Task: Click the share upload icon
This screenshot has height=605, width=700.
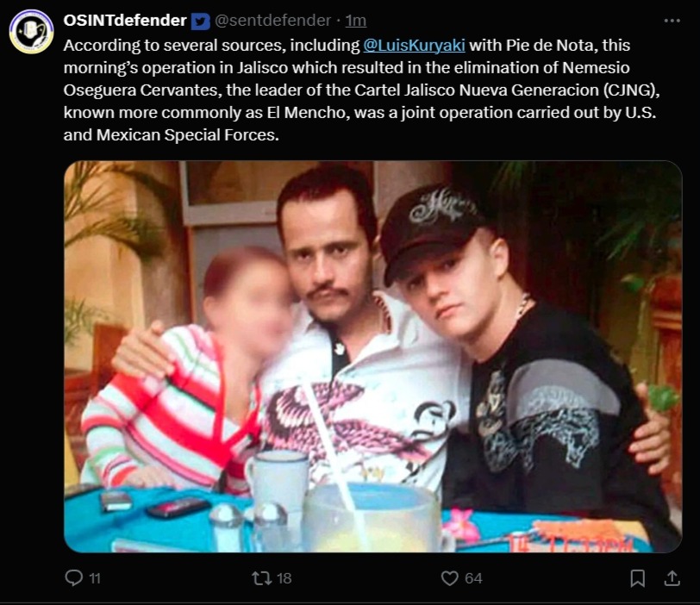Action: click(x=672, y=578)
